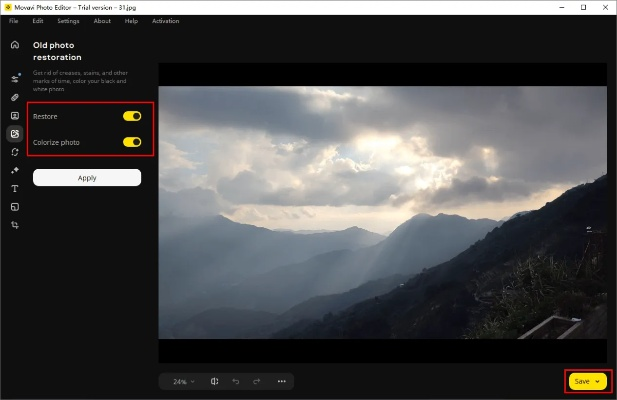Screen dimensions: 617x400
Task: Open the Adjustments sliders tool
Action: tap(15, 78)
